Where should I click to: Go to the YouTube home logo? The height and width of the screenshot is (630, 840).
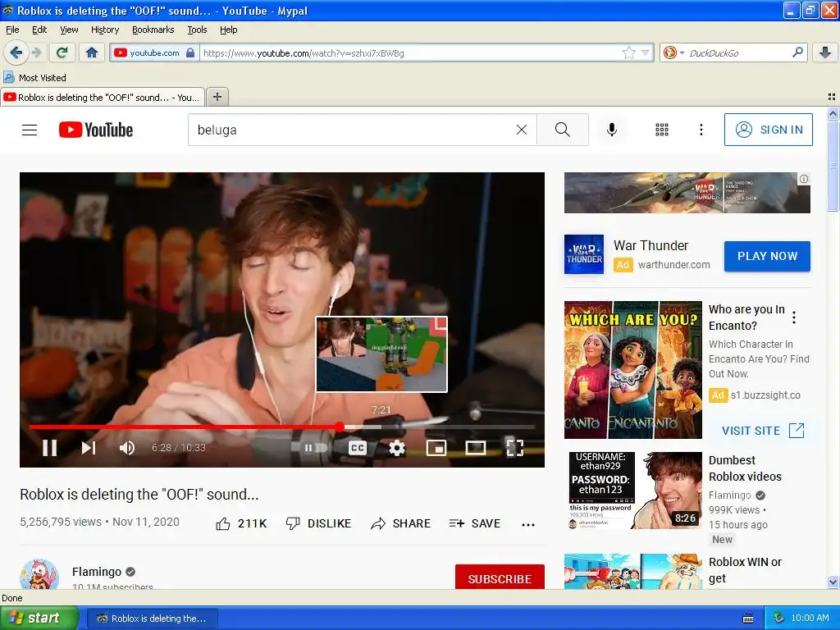point(96,130)
